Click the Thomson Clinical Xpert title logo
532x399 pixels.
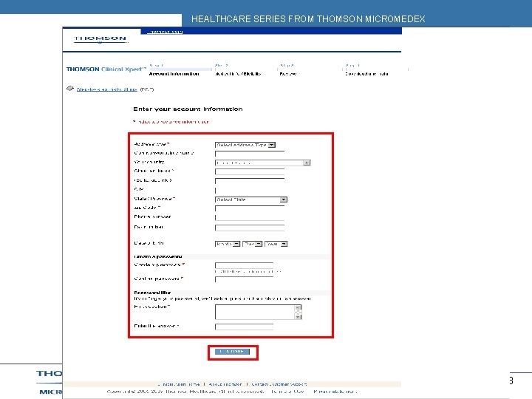coord(106,69)
